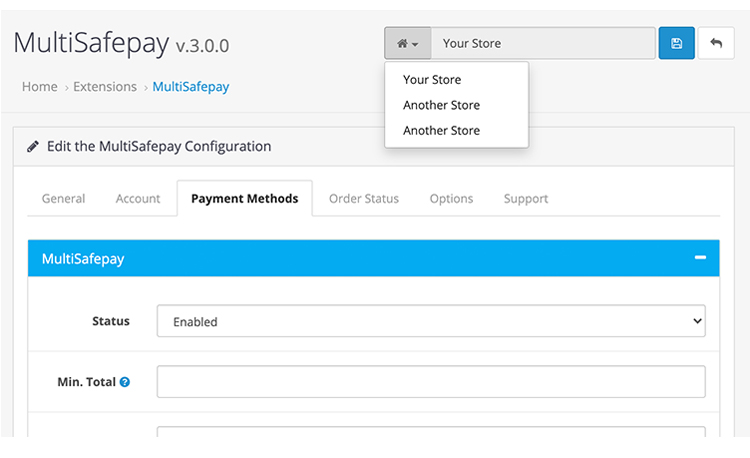
Task: Click the Your Store field in header
Action: click(543, 44)
